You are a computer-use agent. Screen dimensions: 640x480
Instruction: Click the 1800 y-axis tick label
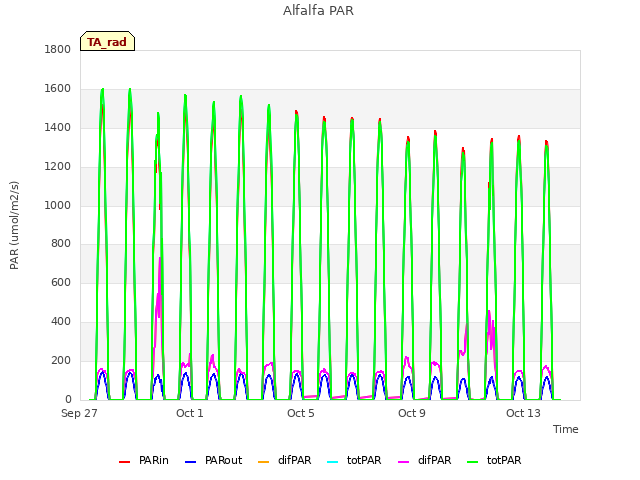click(x=58, y=50)
